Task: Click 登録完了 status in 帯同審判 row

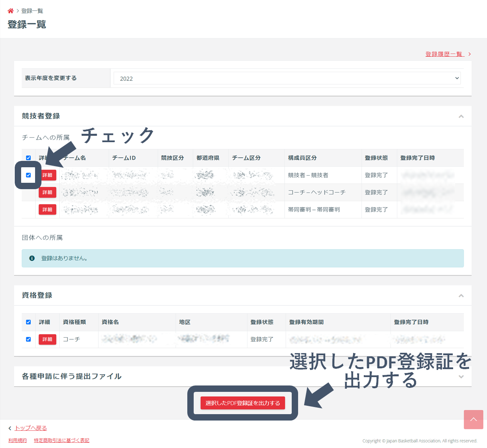Action: (x=376, y=209)
